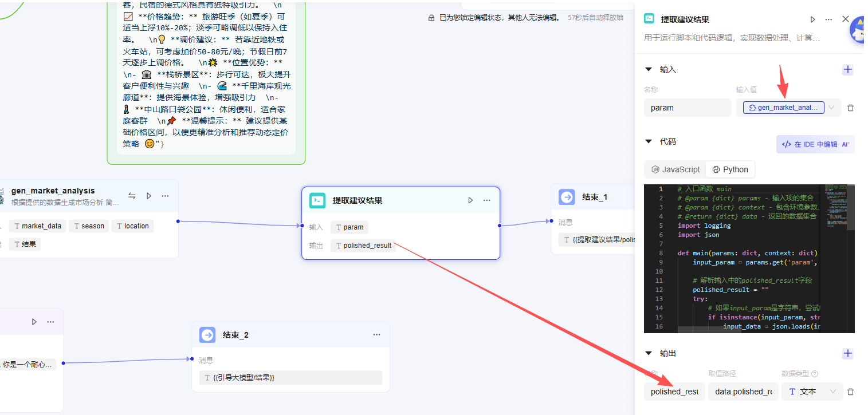Viewport: 868px width, 415px height.
Task: Click the data.polished_re value path field
Action: tap(743, 392)
